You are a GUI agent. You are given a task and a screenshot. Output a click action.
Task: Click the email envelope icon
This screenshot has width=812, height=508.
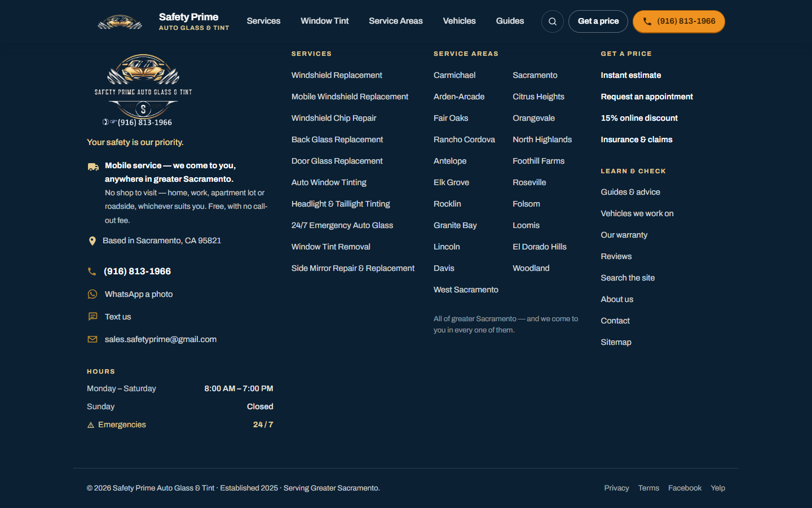click(x=92, y=339)
